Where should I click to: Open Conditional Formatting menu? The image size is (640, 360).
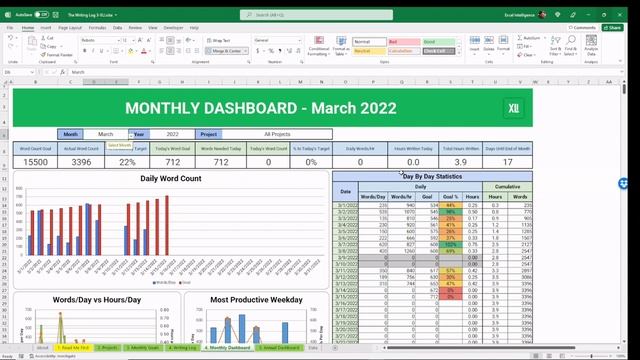pyautogui.click(x=318, y=46)
